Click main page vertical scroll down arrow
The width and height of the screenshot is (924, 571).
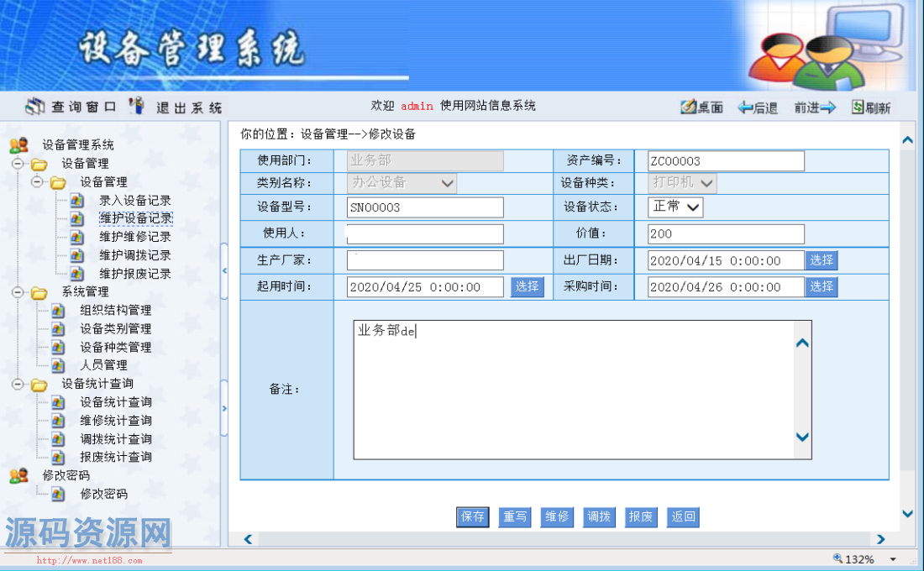coord(908,514)
